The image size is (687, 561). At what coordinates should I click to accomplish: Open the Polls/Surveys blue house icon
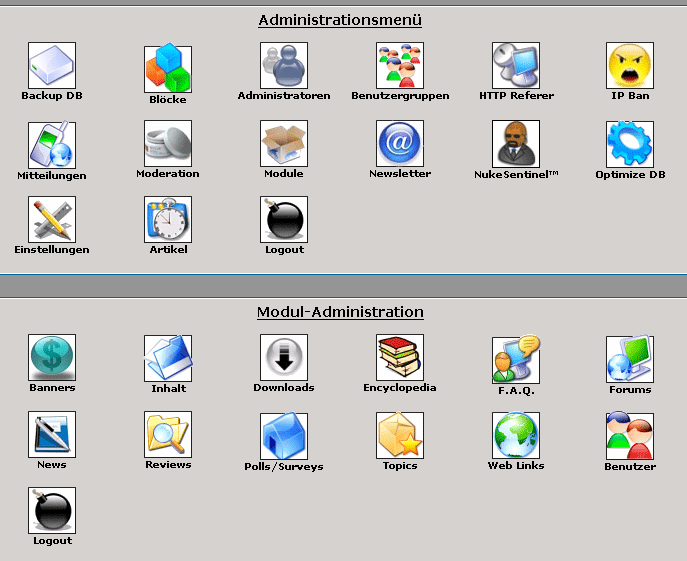pos(284,436)
